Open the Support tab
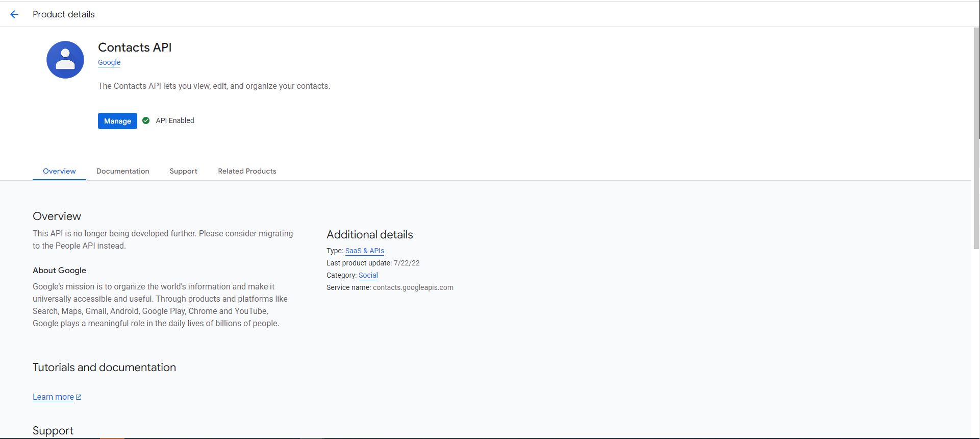Viewport: 980px width, 439px height. [183, 171]
